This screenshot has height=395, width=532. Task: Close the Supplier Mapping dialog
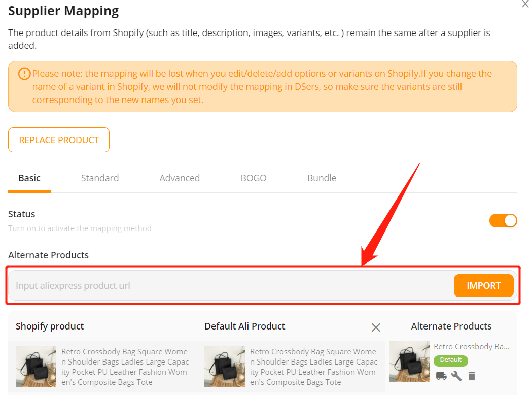525,4
